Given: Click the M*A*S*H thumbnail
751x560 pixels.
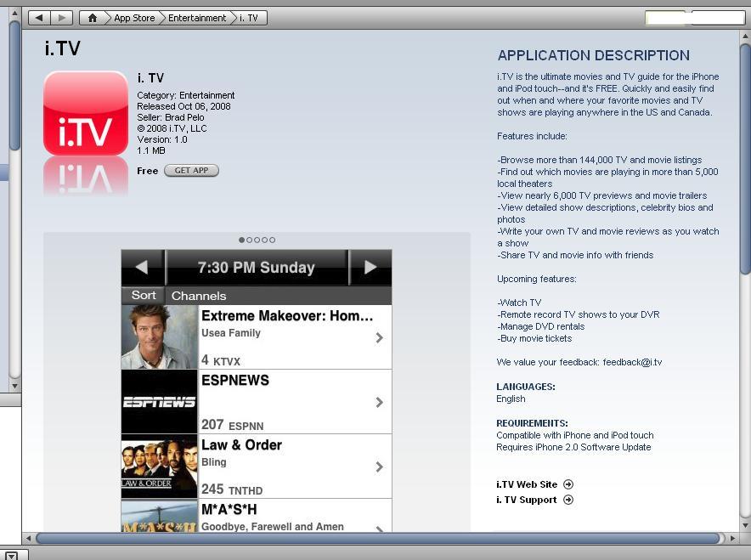Looking at the screenshot, I should coord(160,516).
